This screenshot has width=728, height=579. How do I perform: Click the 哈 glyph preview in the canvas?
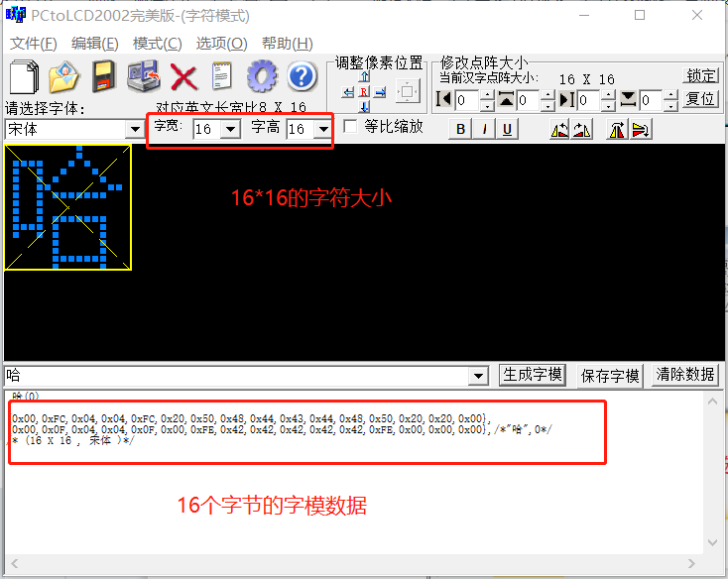tap(67, 207)
